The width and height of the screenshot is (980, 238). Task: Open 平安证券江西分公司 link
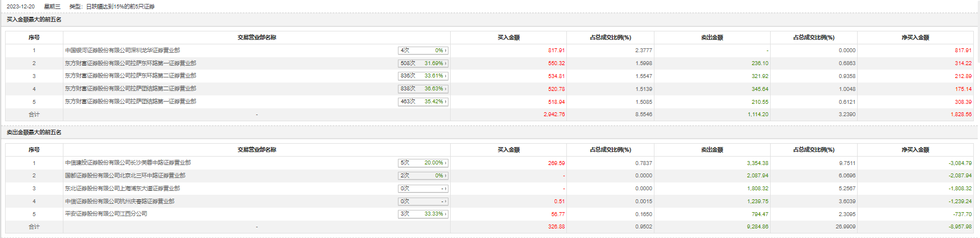coord(106,214)
